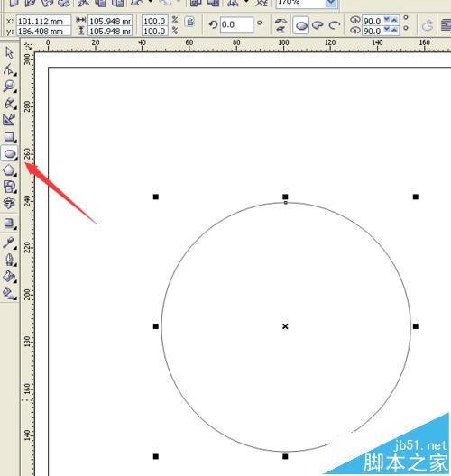Screen dimensions: 451x476
Task: Click the bottom-left selection handle
Action: 156,456
